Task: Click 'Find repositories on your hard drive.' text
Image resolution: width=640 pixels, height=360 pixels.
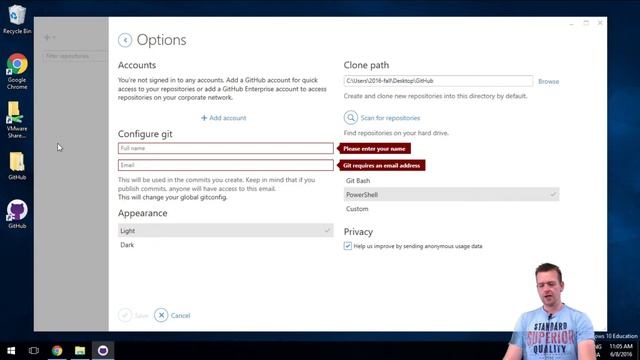Action: (396, 133)
